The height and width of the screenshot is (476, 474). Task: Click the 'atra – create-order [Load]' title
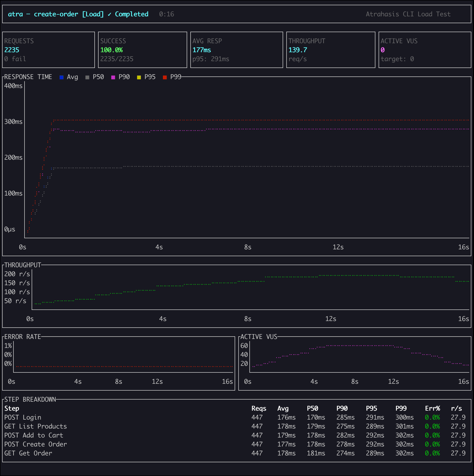[x=56, y=14]
